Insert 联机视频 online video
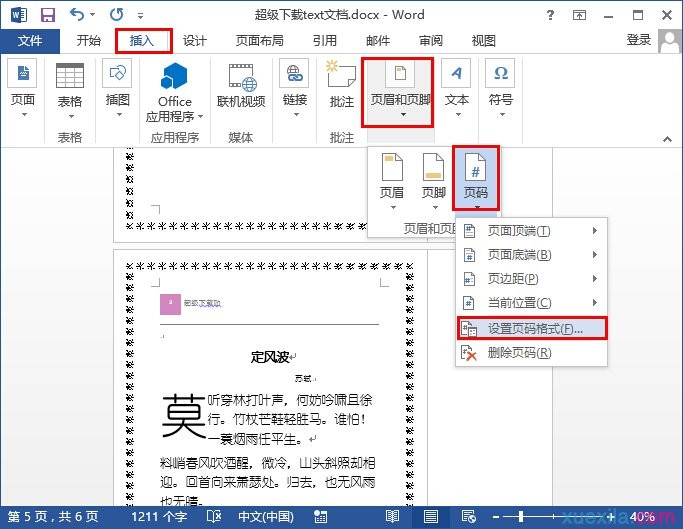 pos(241,86)
